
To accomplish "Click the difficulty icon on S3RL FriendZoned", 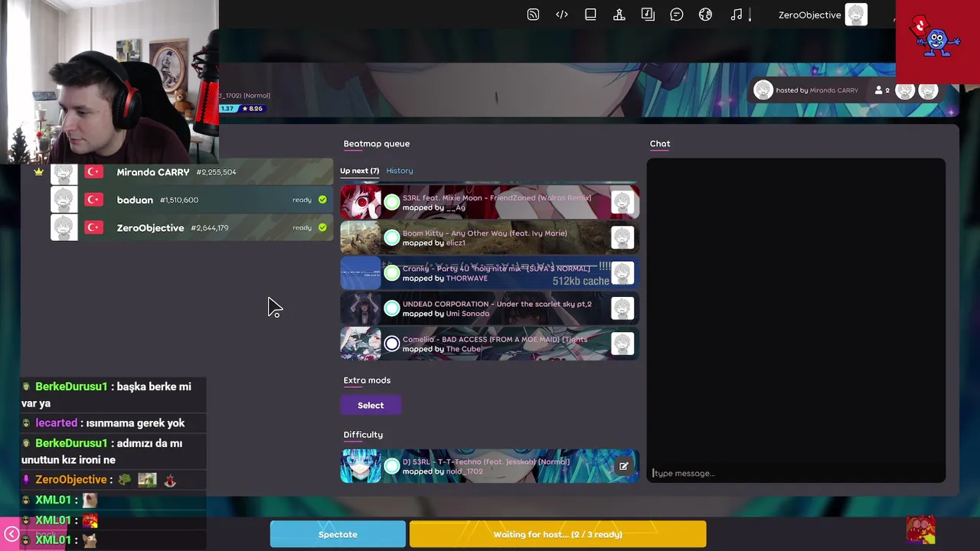I will (x=392, y=202).
